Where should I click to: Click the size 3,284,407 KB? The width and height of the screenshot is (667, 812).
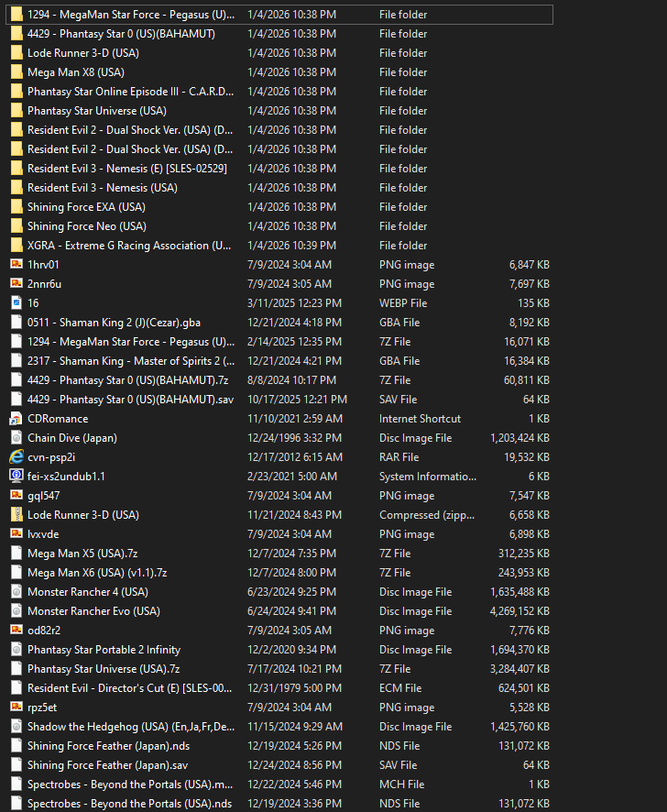click(x=519, y=668)
